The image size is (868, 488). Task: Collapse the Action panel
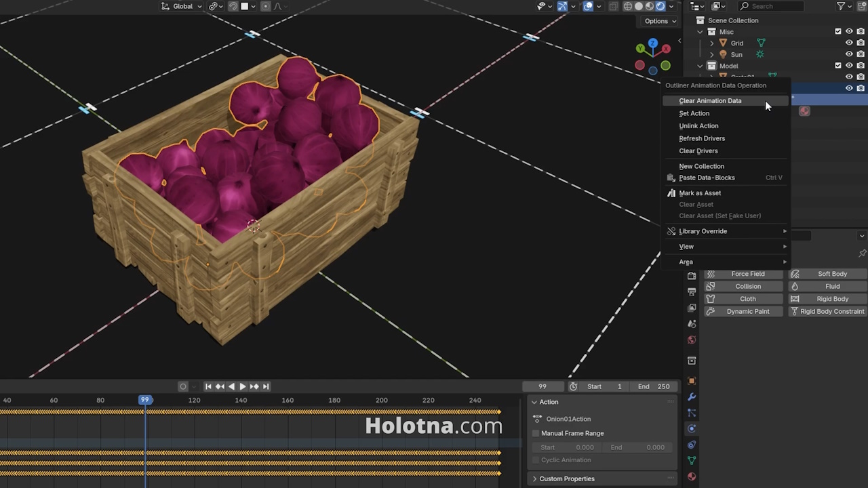[534, 402]
